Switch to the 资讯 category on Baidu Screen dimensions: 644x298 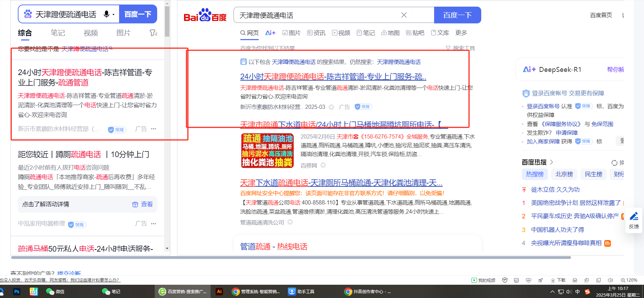tap(316, 33)
